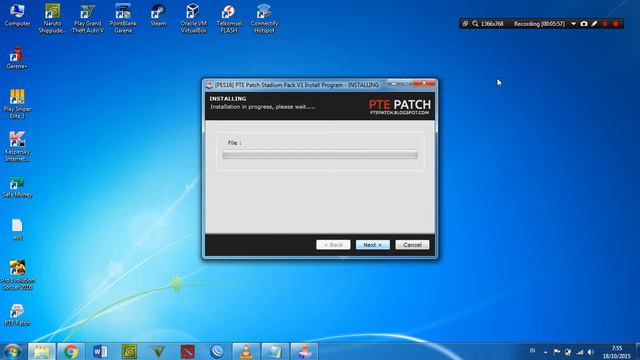Viewport: 640px width, 360px height.
Task: Open the blue round app on taskbar
Action: coord(217,351)
